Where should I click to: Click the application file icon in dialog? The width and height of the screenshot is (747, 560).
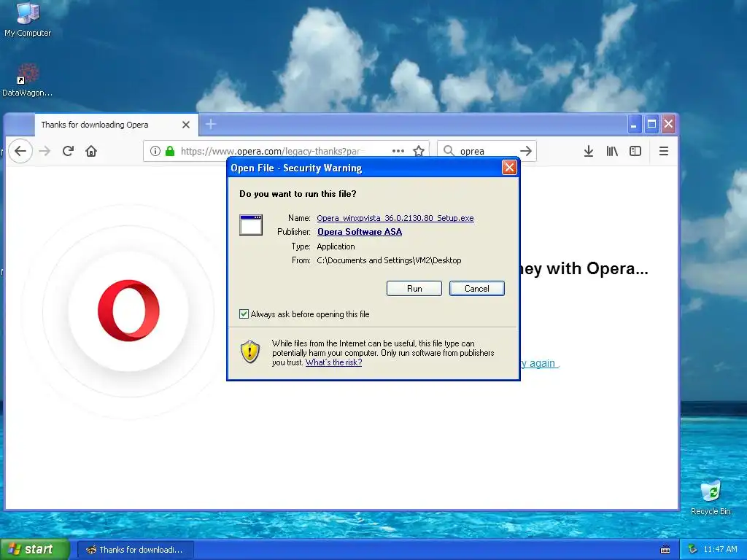[x=251, y=225]
